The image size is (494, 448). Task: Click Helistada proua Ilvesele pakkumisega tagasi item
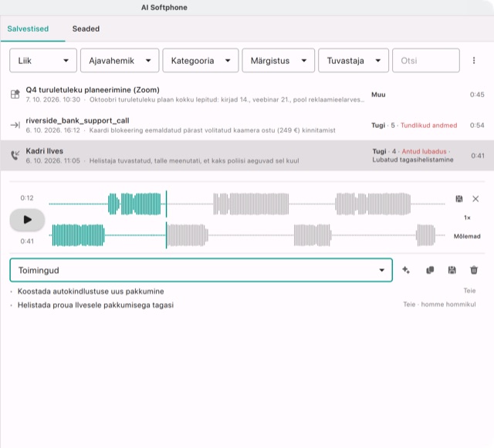(x=96, y=305)
